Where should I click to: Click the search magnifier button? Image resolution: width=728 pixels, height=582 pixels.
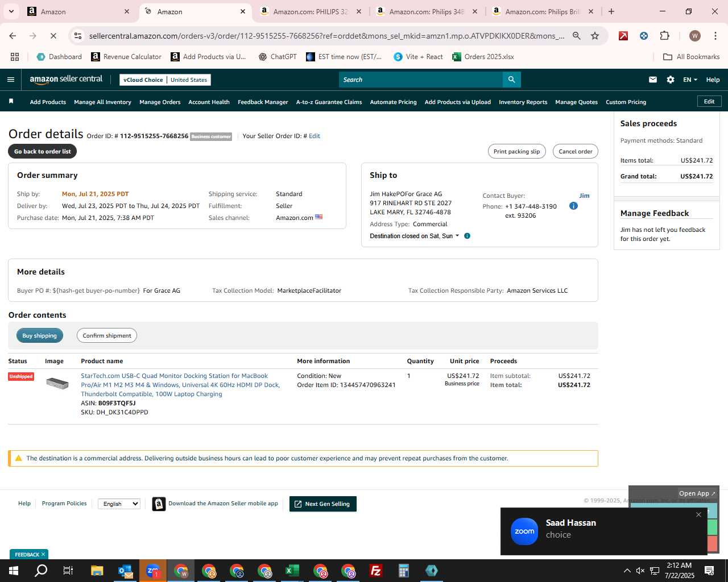coord(511,80)
